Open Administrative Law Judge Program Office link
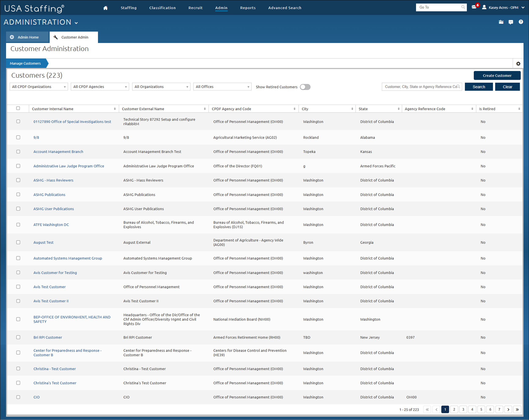Screen dimensions: 529x420 tap(69, 166)
